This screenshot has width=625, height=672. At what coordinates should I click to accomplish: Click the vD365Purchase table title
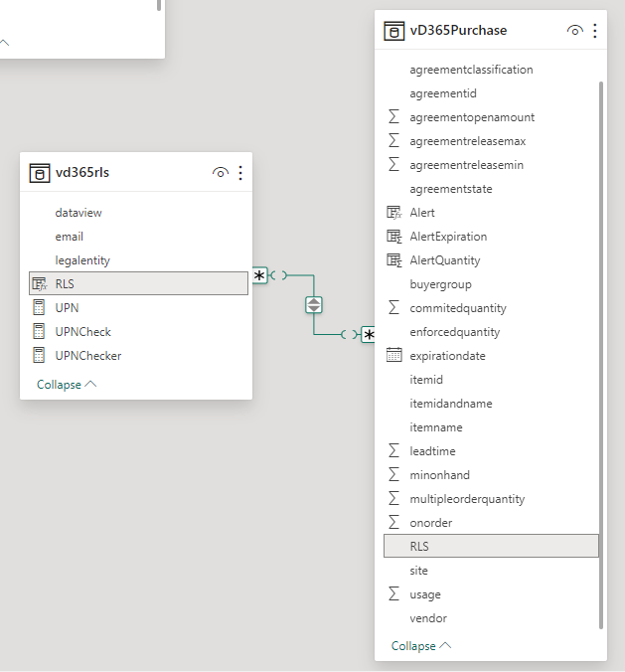pos(458,31)
